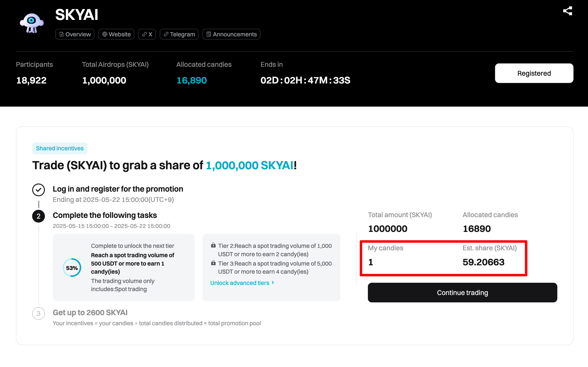Viewport: 588px width, 367px height.
Task: Open the Overview link button
Action: pos(75,34)
